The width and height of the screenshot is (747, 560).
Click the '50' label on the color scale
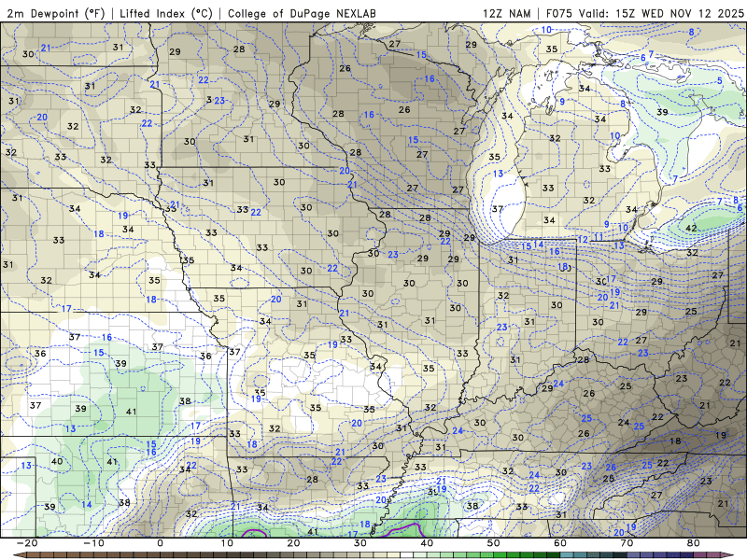[x=494, y=543]
